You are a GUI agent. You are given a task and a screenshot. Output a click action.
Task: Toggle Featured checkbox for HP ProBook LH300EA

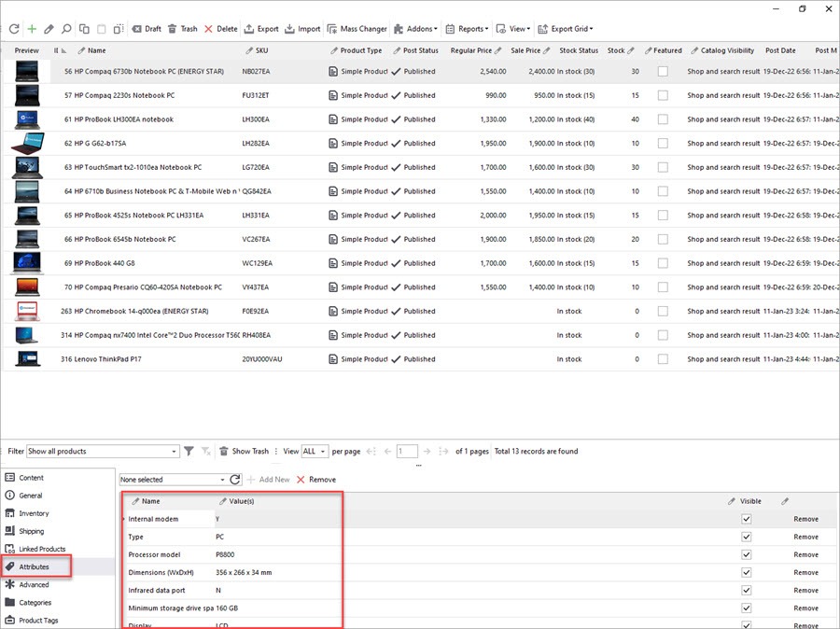click(x=663, y=119)
